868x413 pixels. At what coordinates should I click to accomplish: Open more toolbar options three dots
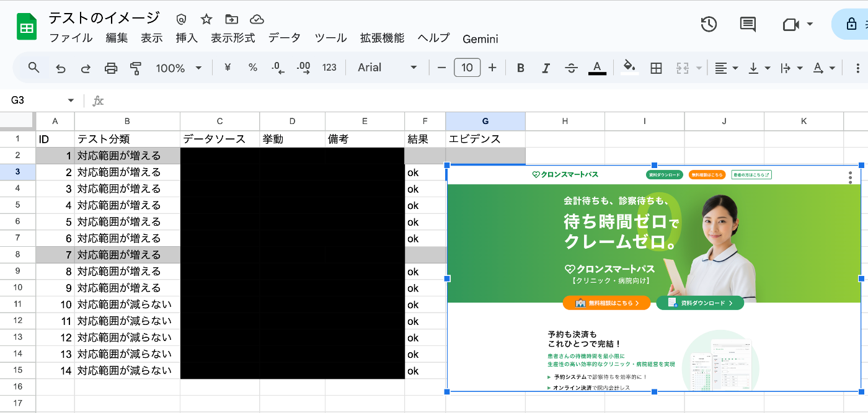point(858,68)
